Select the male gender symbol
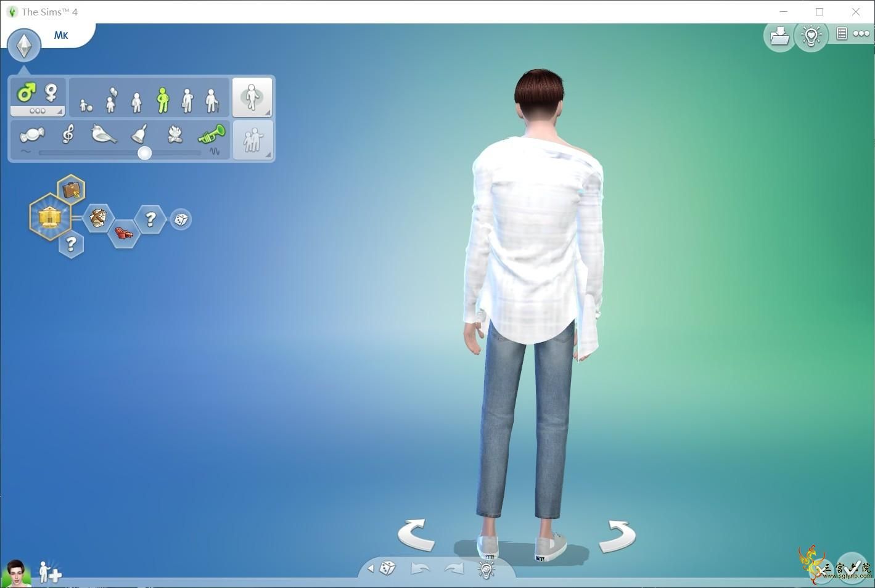The image size is (875, 588). [x=26, y=93]
